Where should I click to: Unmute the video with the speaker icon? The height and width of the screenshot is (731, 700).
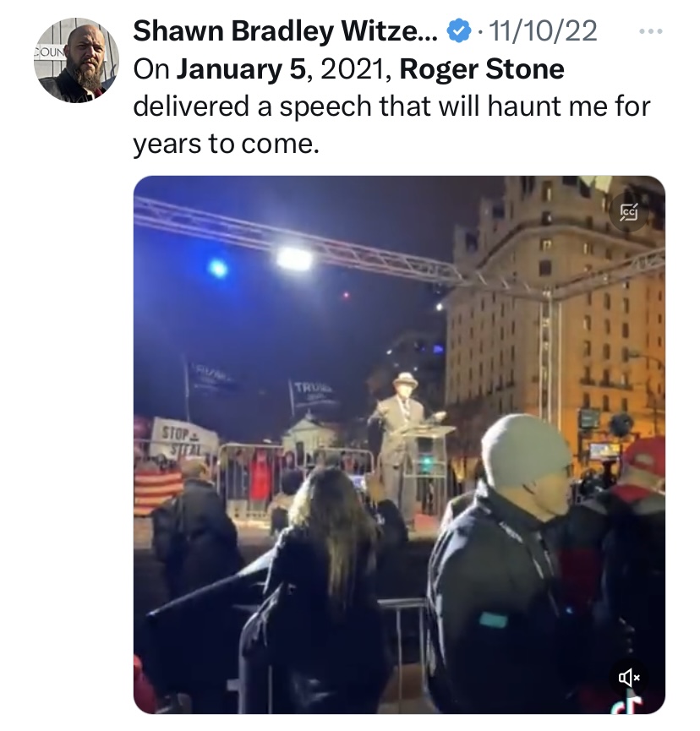click(629, 676)
